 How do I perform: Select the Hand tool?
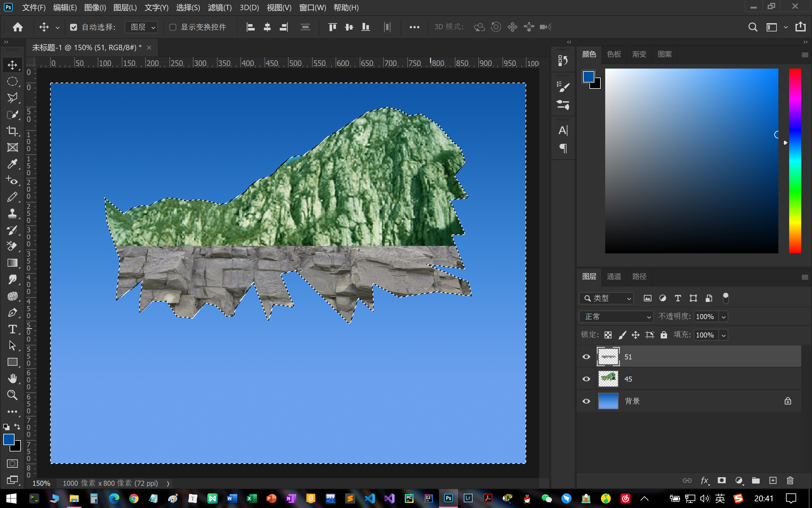pos(12,378)
